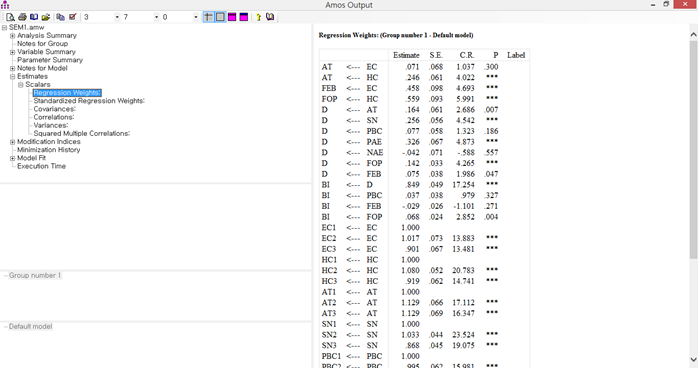Expand the Modification Indices node
The height and width of the screenshot is (368, 700).
pos(12,142)
